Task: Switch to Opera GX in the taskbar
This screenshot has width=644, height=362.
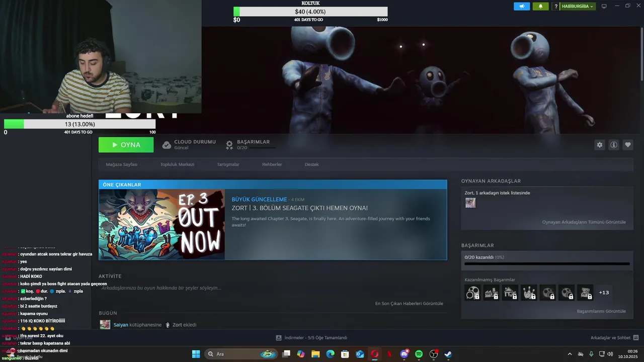Action: pos(374,354)
